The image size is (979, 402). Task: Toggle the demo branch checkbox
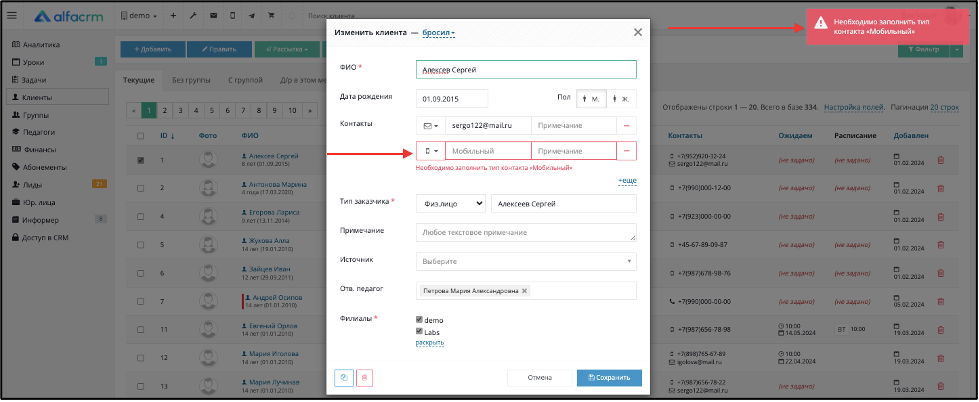pyautogui.click(x=420, y=320)
